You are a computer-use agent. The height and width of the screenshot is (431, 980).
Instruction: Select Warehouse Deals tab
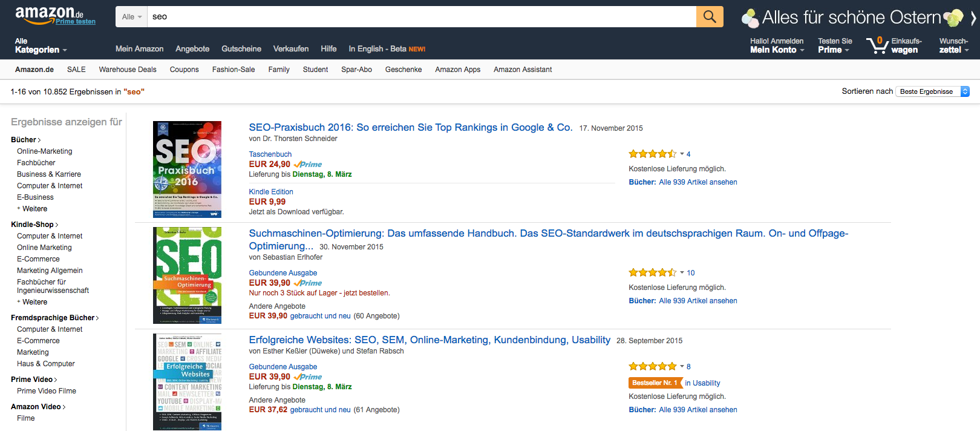(128, 70)
